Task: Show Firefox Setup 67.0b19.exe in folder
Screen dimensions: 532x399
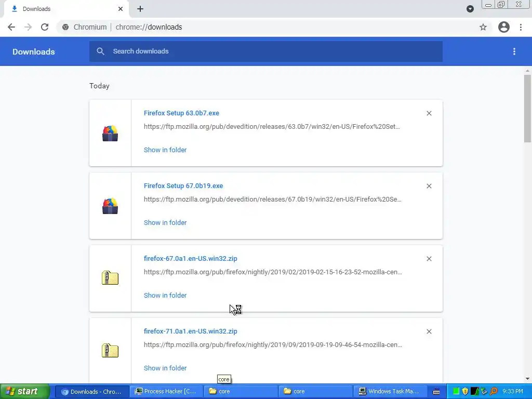Action: [x=165, y=222]
